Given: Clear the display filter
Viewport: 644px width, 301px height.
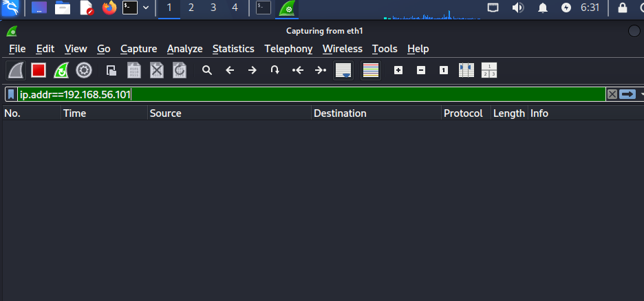Looking at the screenshot, I should 612,95.
